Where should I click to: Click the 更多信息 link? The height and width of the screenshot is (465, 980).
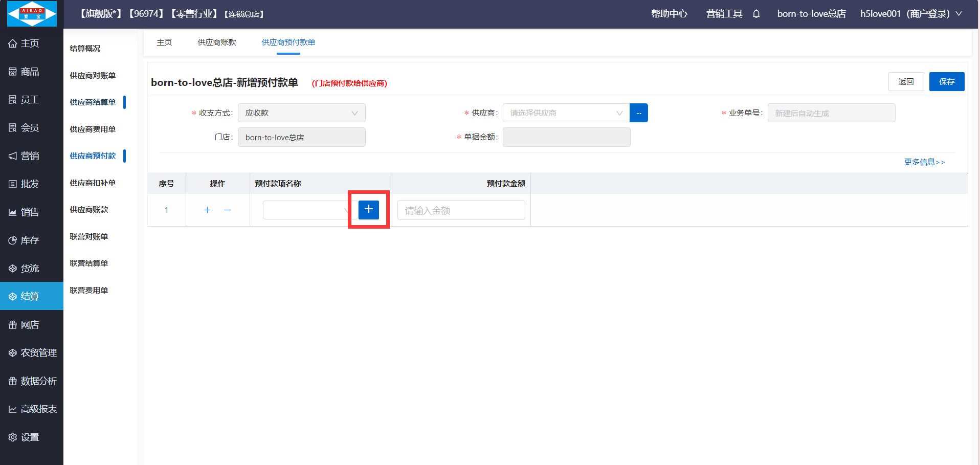pyautogui.click(x=924, y=162)
